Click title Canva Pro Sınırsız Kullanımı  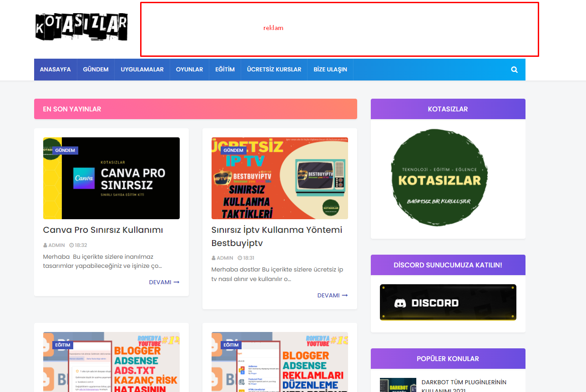(103, 230)
